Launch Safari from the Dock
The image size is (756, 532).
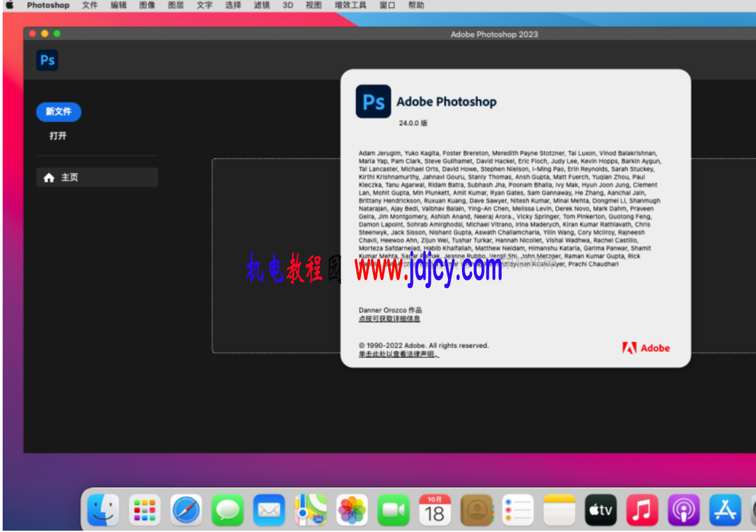point(186,510)
